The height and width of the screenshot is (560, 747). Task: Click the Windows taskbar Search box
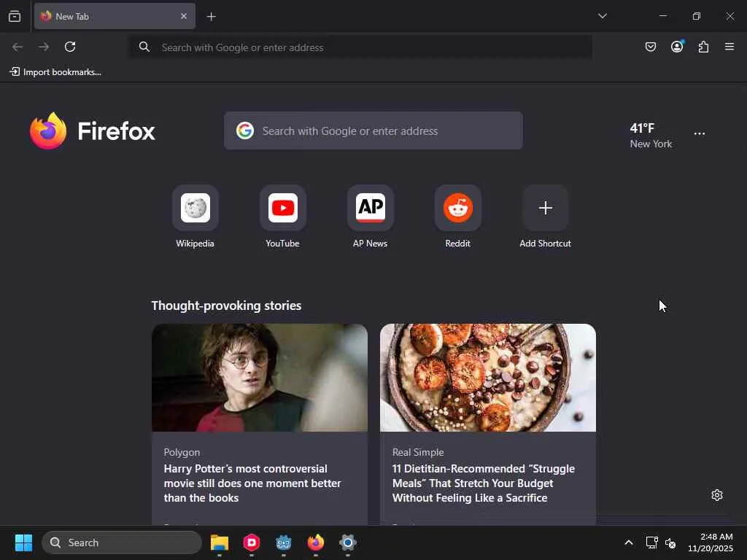pyautogui.click(x=122, y=542)
